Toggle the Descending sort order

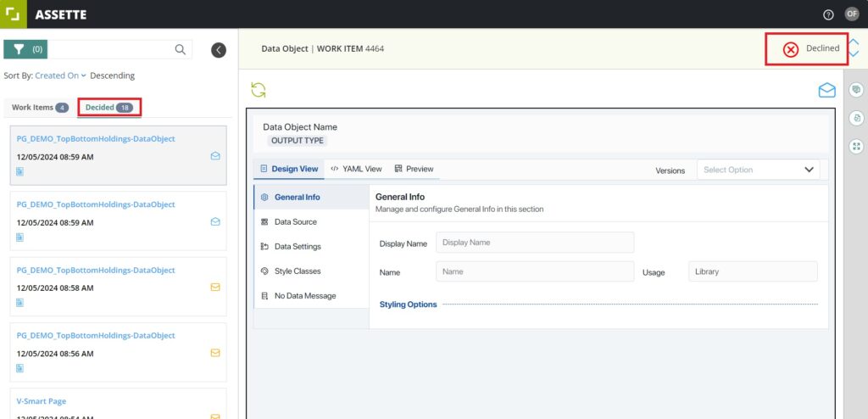(113, 75)
